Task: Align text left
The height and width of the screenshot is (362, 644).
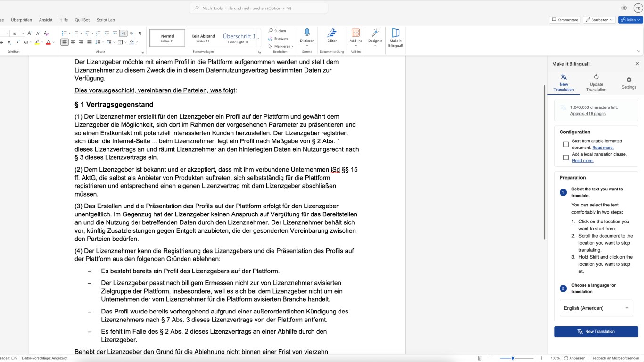Action: (x=65, y=42)
